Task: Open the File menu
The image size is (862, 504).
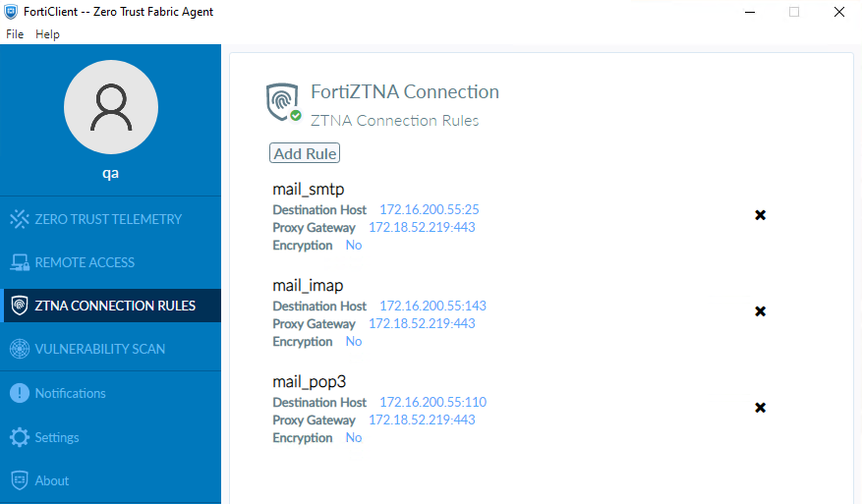Action: click(15, 34)
